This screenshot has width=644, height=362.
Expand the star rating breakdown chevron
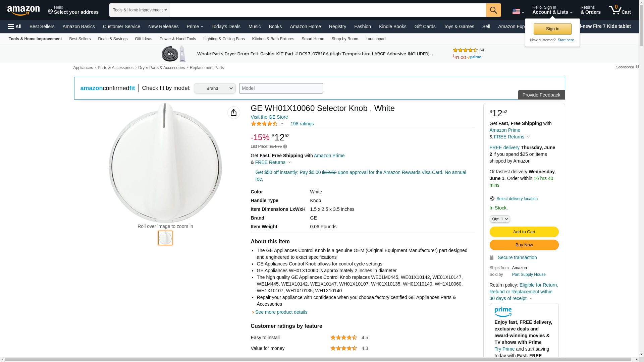coord(282,124)
